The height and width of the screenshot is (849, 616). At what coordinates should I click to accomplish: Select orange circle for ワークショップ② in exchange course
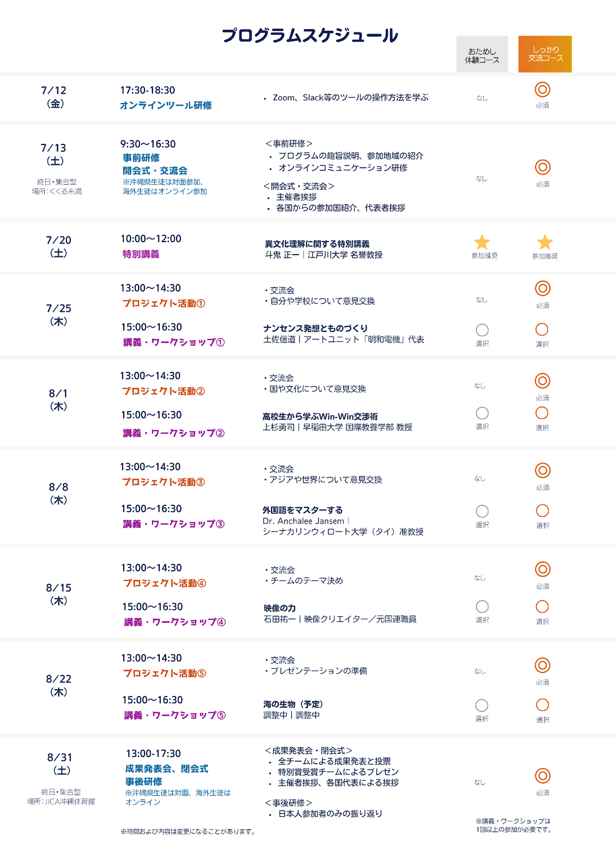coord(542,413)
